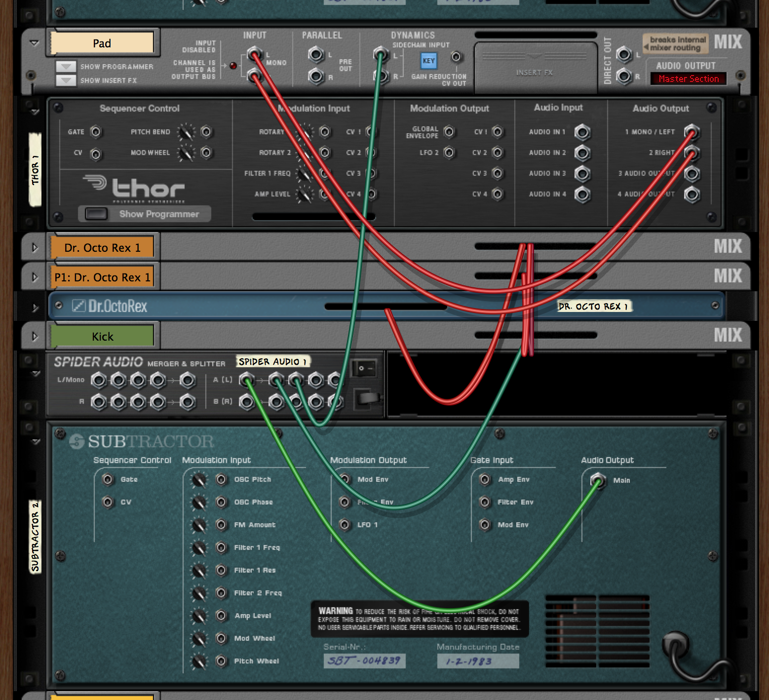Click the Kick channel name label

tap(102, 336)
